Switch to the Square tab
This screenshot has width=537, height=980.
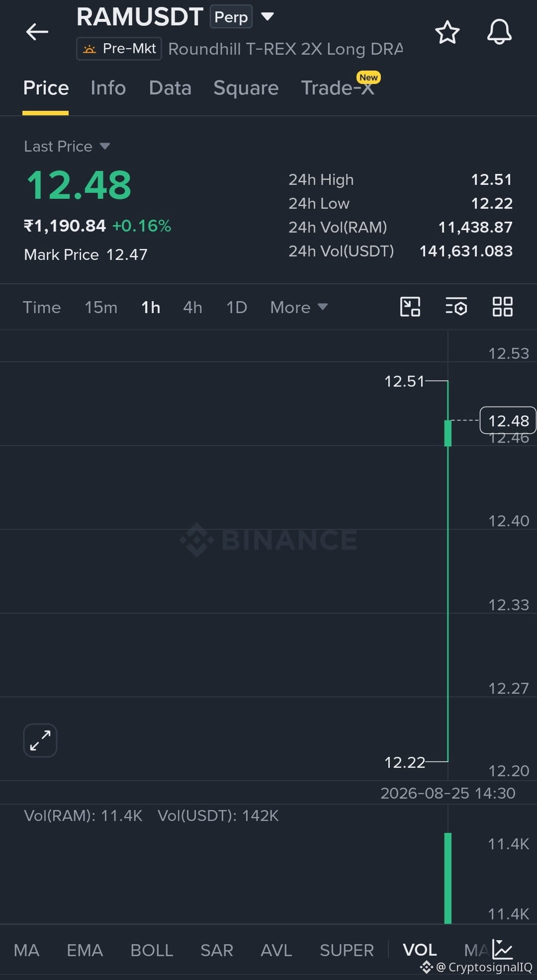(x=246, y=88)
